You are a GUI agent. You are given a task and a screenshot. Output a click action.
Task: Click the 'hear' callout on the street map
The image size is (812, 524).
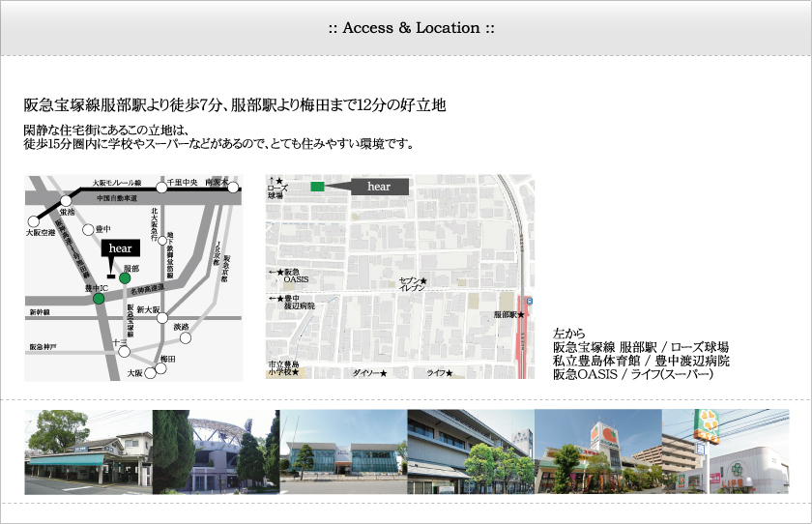click(378, 187)
